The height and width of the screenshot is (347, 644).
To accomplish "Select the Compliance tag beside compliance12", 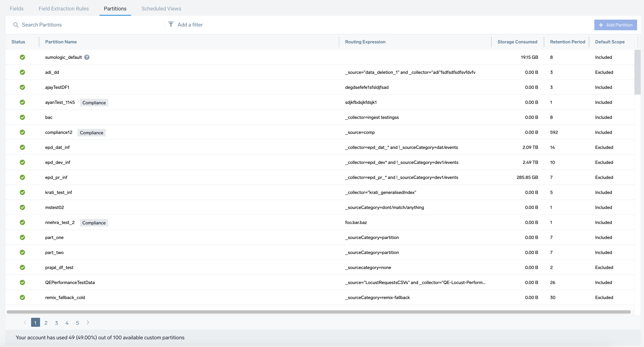I will coord(92,132).
